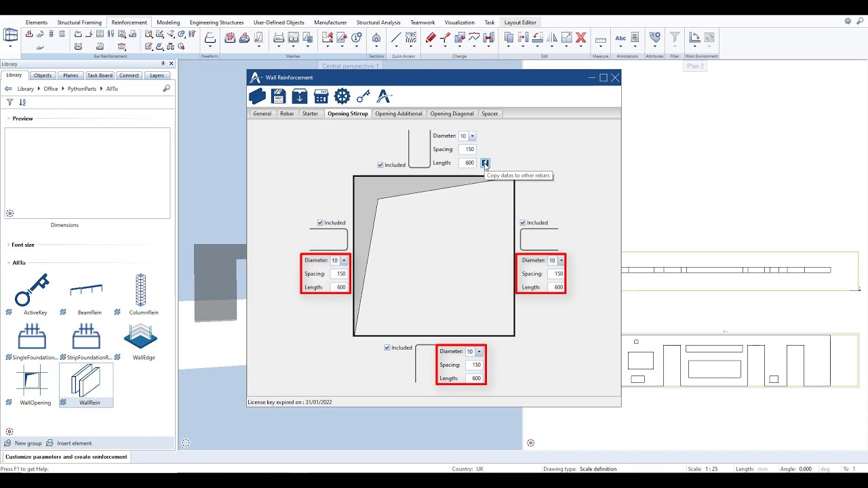The width and height of the screenshot is (868, 488).
Task: Open the right rebar Diameter dropdown
Action: (x=561, y=260)
